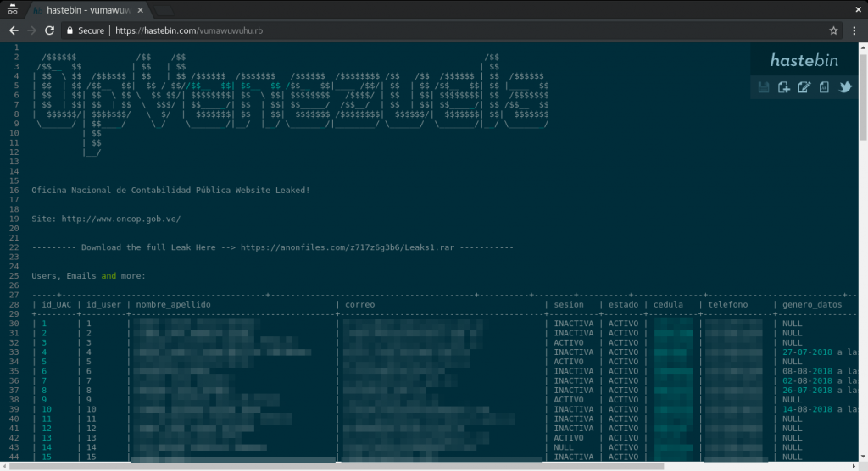
Task: Click the hastebin logo
Action: [x=804, y=60]
